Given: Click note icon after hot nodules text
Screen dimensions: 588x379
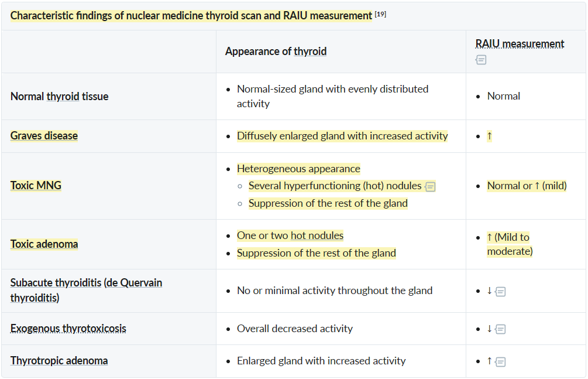Looking at the screenshot, I should [x=430, y=187].
